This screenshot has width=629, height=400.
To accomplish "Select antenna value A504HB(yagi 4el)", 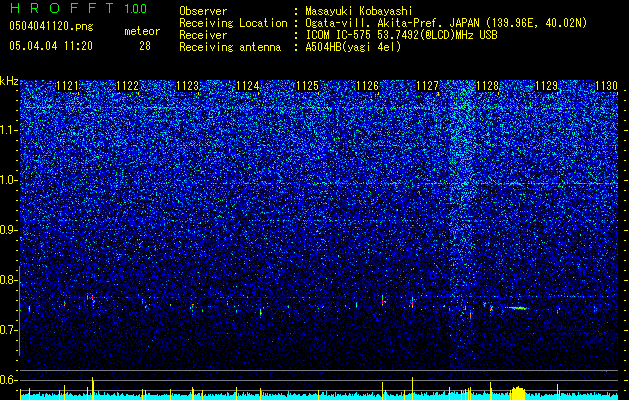I will tap(353, 47).
